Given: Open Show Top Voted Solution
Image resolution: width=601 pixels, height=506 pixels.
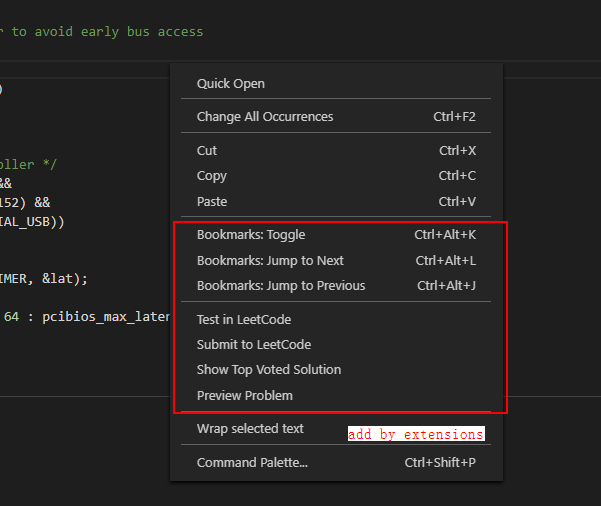Looking at the screenshot, I should (x=336, y=370).
